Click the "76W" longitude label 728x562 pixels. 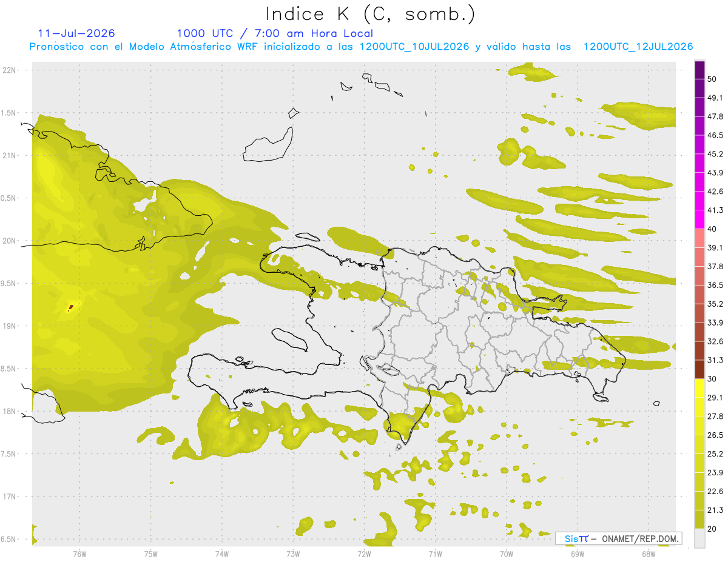coord(79,554)
